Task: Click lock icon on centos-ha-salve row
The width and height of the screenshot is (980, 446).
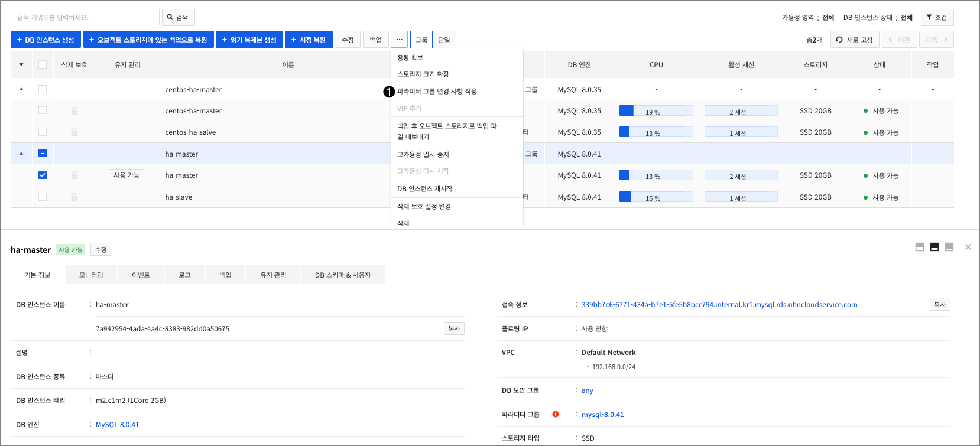Action: tap(74, 132)
